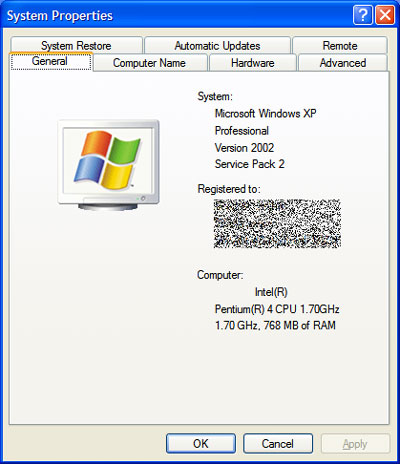The image size is (400, 464).
Task: Click "1.70 GHz, 768 MB of RAM" text
Action: (275, 325)
